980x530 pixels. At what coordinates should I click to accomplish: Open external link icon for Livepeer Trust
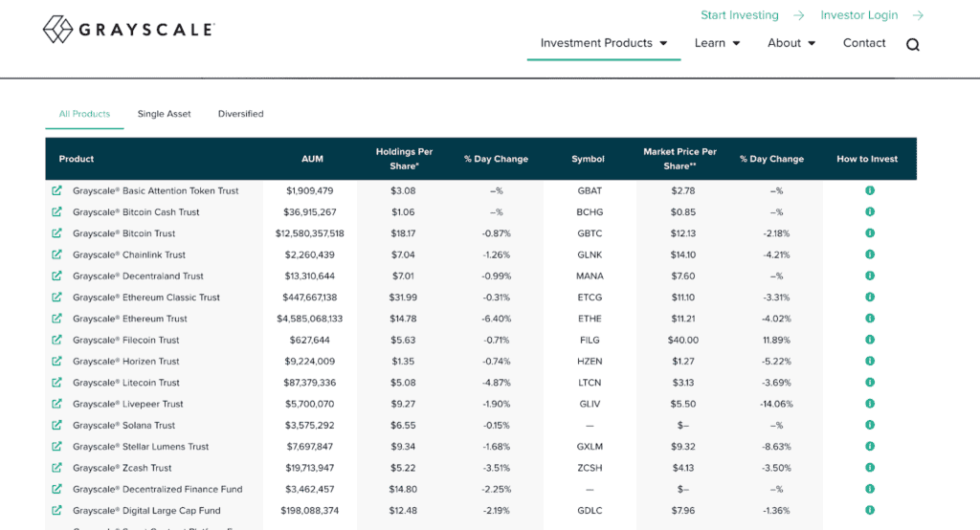[x=56, y=404]
